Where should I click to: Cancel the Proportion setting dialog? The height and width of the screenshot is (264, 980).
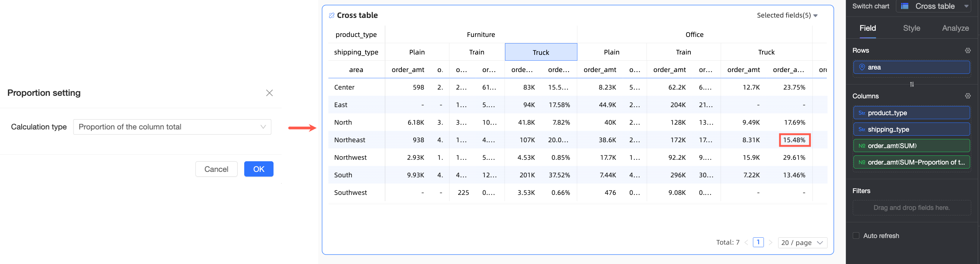click(x=216, y=169)
